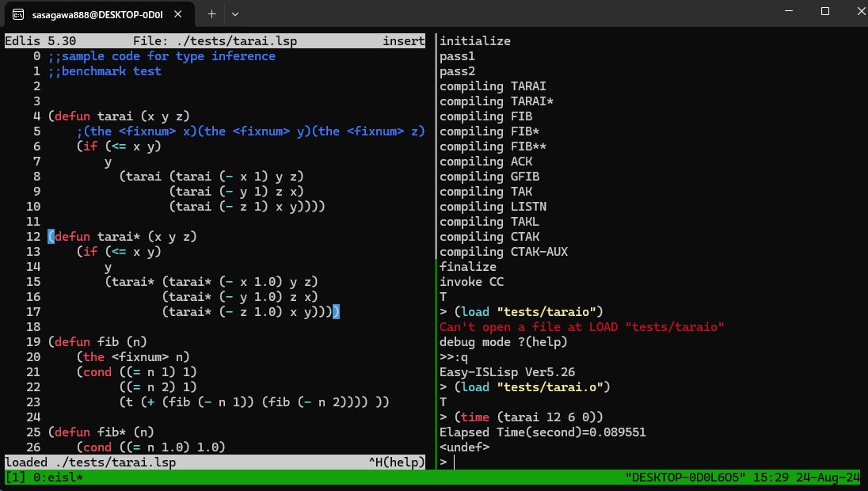Click 'File: ./tests/tarai.lsp' in editor header
This screenshot has height=491, width=868.
[215, 41]
